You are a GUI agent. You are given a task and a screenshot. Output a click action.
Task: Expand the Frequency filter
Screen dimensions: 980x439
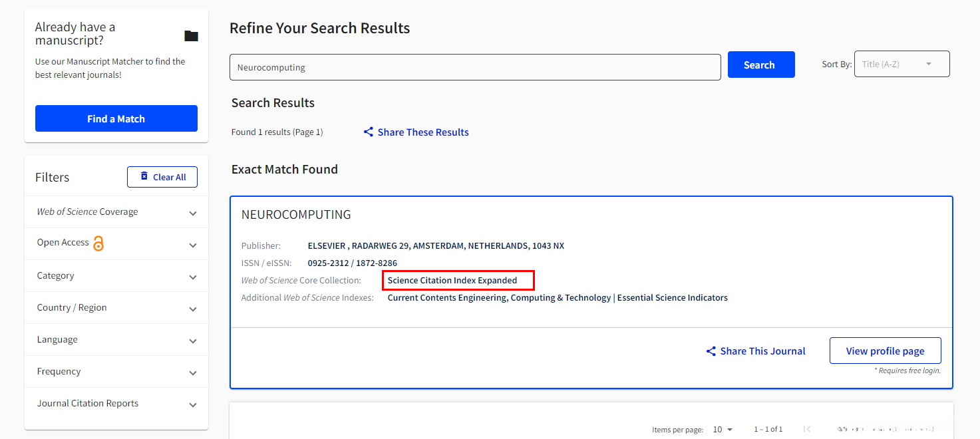pyautogui.click(x=193, y=373)
